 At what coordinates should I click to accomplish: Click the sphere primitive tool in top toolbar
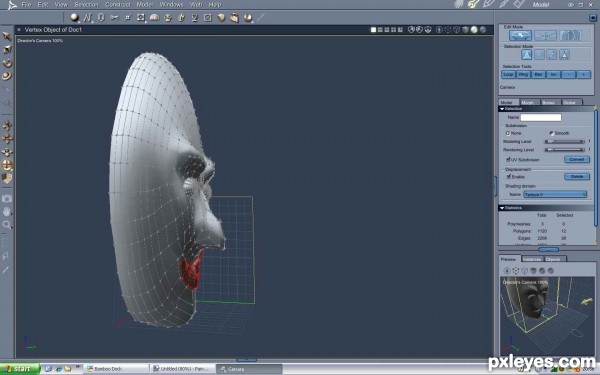pos(74,17)
